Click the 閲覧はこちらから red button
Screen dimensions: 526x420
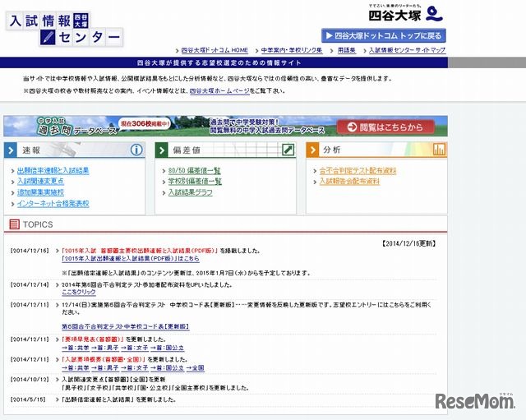(x=385, y=127)
